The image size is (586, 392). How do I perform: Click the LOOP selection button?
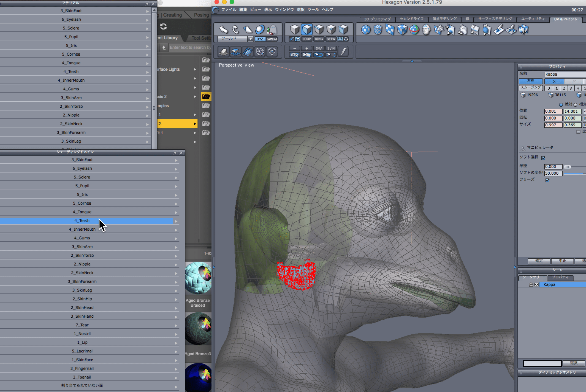click(307, 39)
